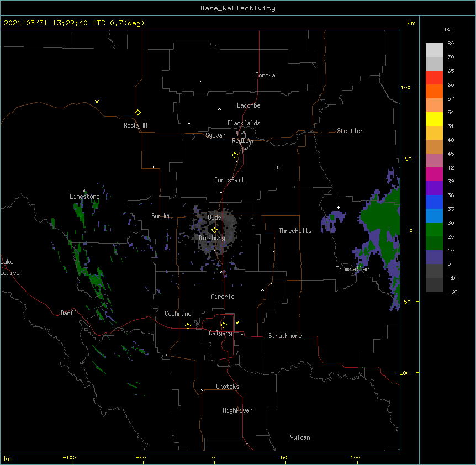Click the asterisk marker east of Innisfail
Viewport: 476px width, 465px height.
(277, 167)
